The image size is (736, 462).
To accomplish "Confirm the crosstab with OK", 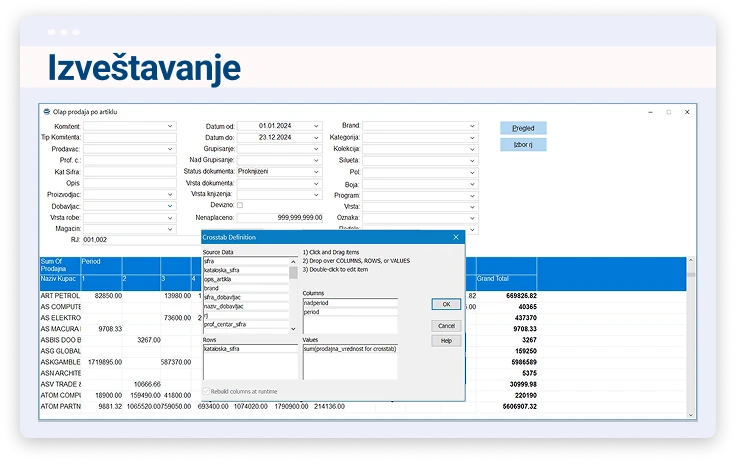I will pyautogui.click(x=446, y=304).
